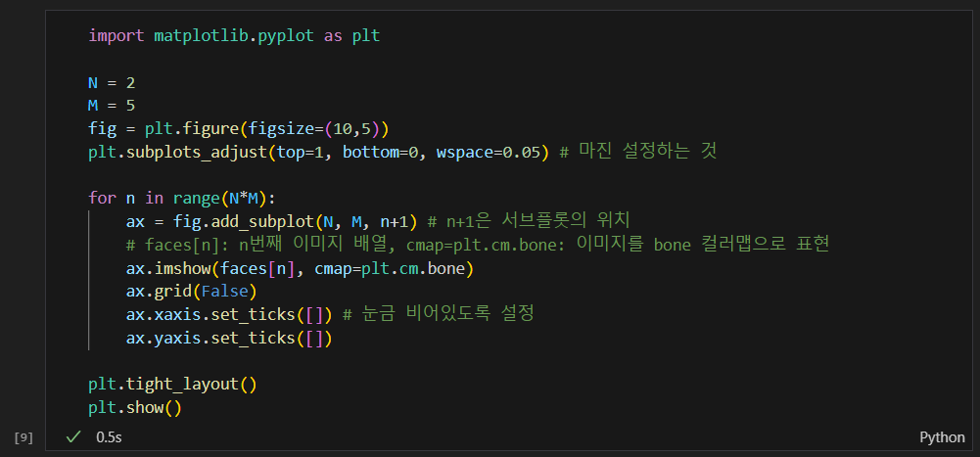Click the green success checkmark icon
980x457 pixels.
click(73, 437)
